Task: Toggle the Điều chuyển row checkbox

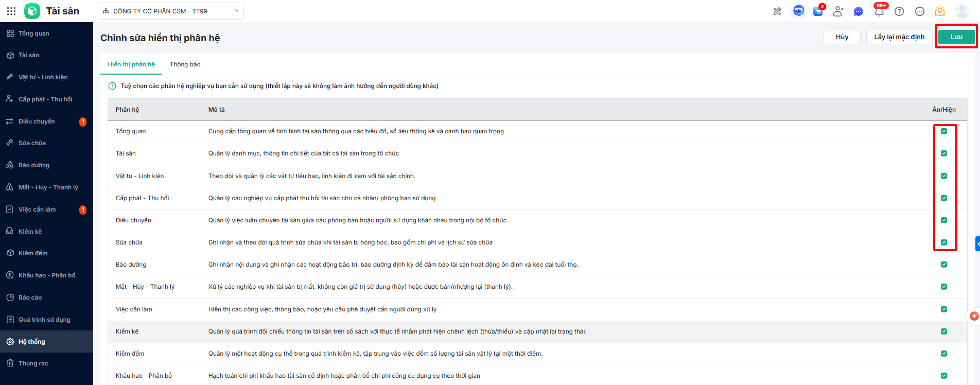Action: pyautogui.click(x=944, y=220)
